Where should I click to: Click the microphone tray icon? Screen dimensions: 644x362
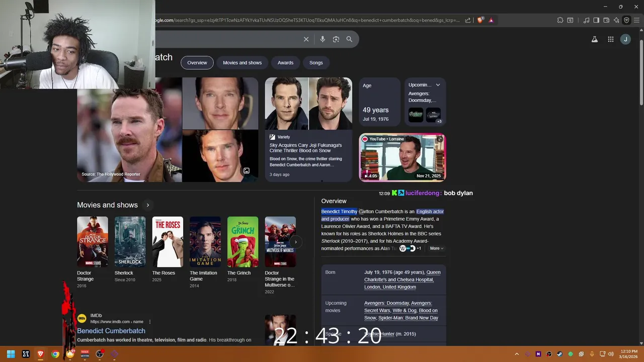coord(592,354)
